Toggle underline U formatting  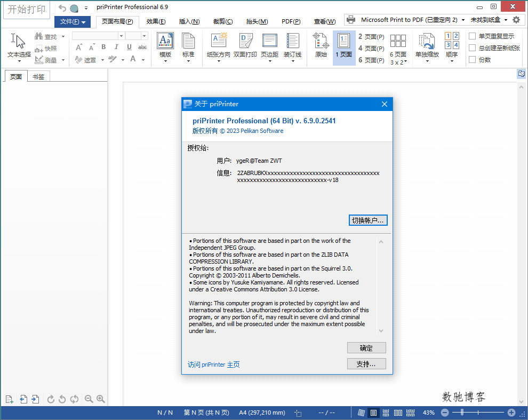pyautogui.click(x=129, y=47)
